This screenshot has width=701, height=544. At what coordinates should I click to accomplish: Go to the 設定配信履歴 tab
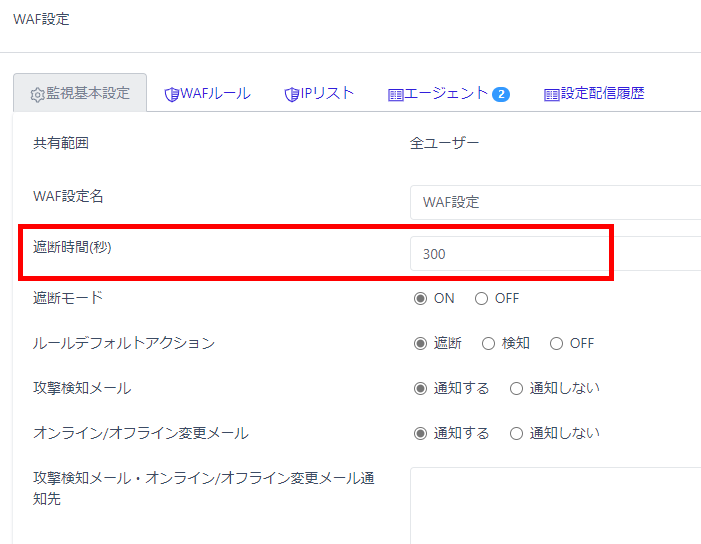pyautogui.click(x=602, y=93)
